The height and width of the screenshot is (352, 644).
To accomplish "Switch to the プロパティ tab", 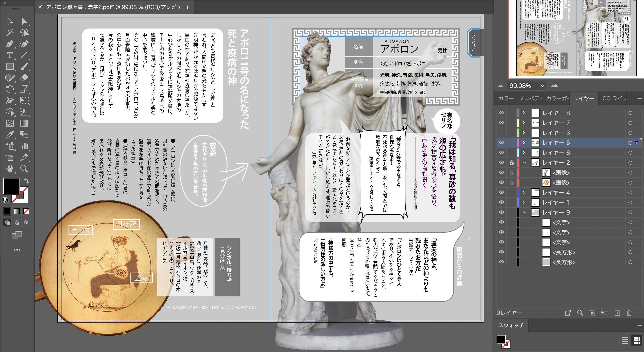I will [x=530, y=98].
